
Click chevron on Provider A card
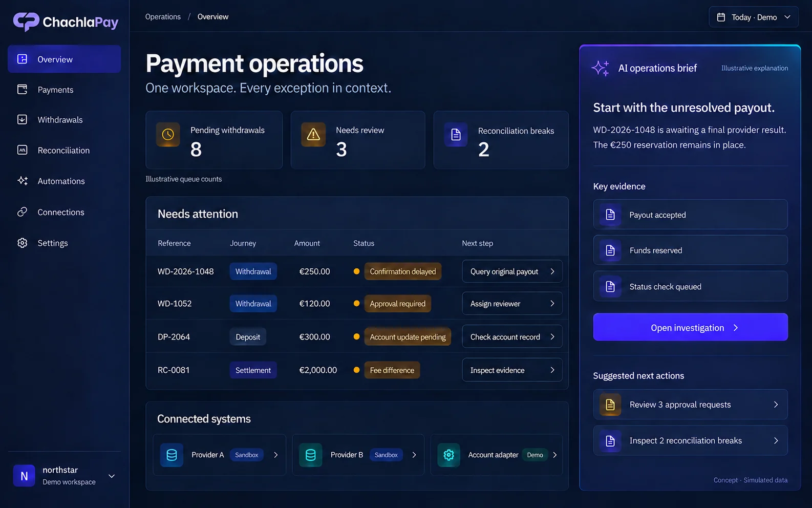(276, 455)
